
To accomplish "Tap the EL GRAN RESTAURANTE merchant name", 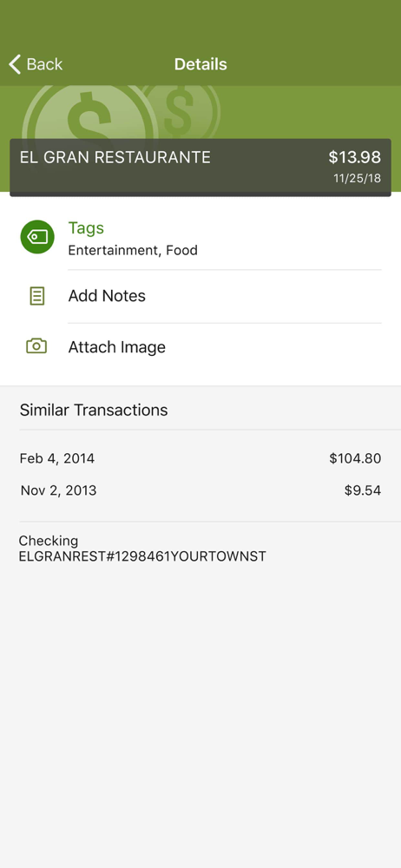I will [x=115, y=157].
